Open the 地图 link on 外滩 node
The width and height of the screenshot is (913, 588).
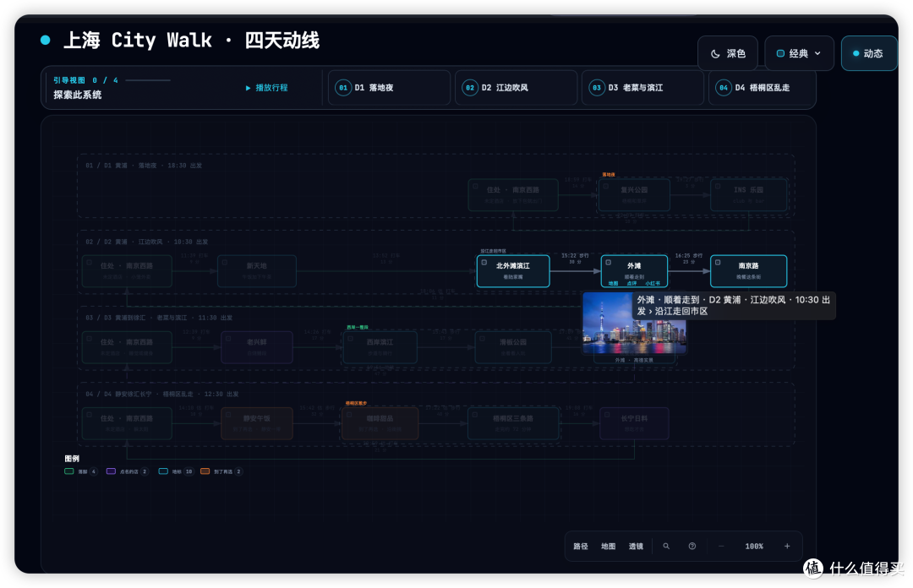pos(613,284)
